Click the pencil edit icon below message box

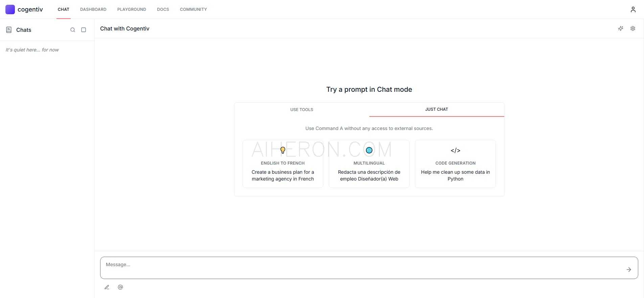107,287
